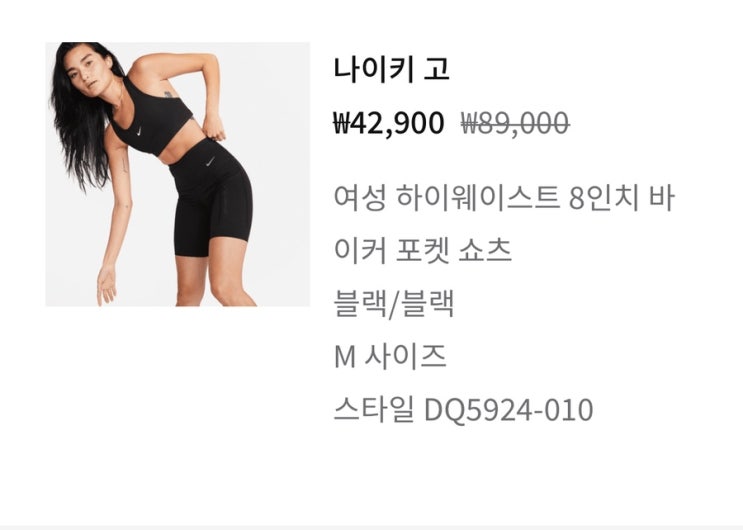Image resolution: width=743 pixels, height=530 pixels.
Task: Click the letter M in size label
Action: pyautogui.click(x=344, y=357)
